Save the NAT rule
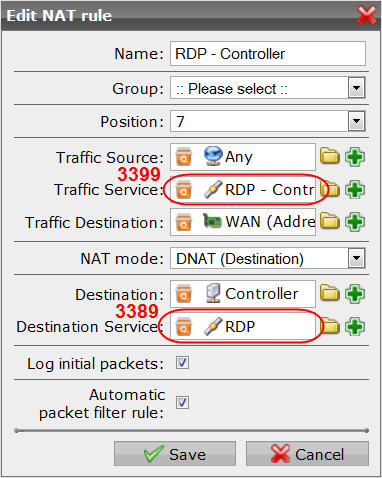Image resolution: width=382 pixels, height=478 pixels. click(x=175, y=454)
